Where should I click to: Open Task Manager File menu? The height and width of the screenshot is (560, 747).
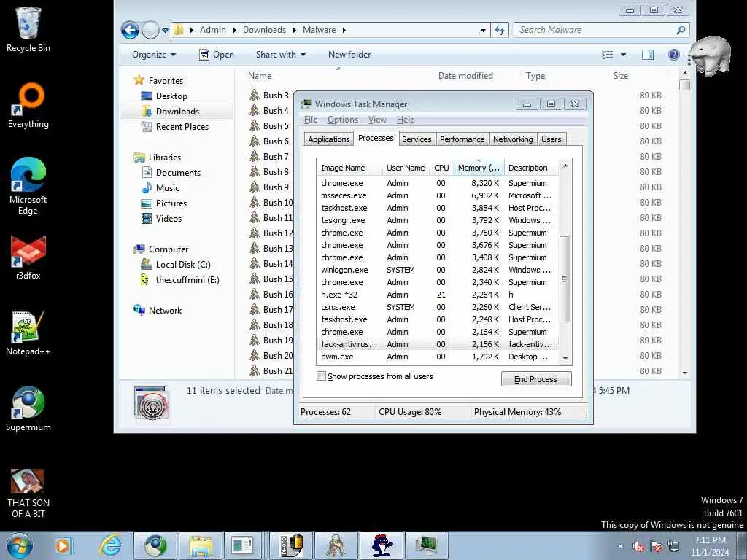311,120
